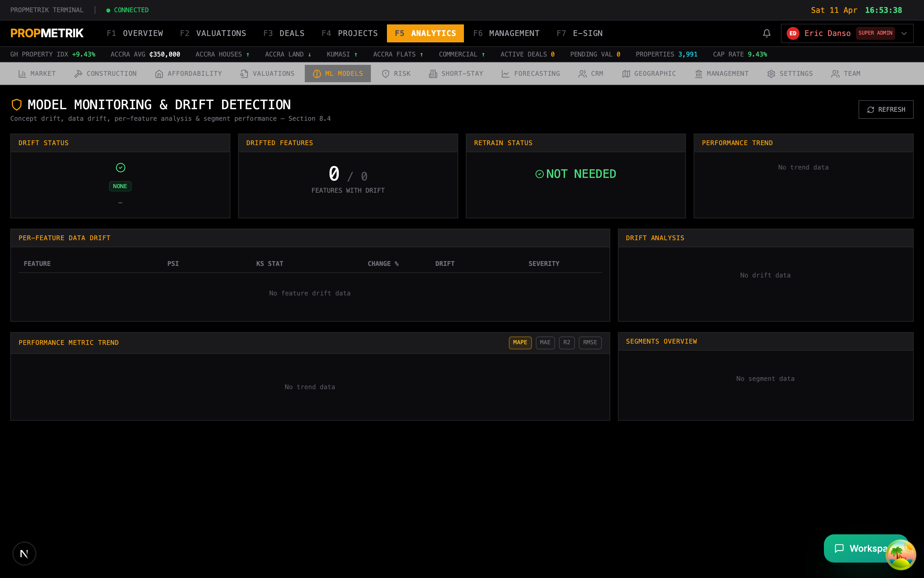Click the Affordability house icon

159,74
